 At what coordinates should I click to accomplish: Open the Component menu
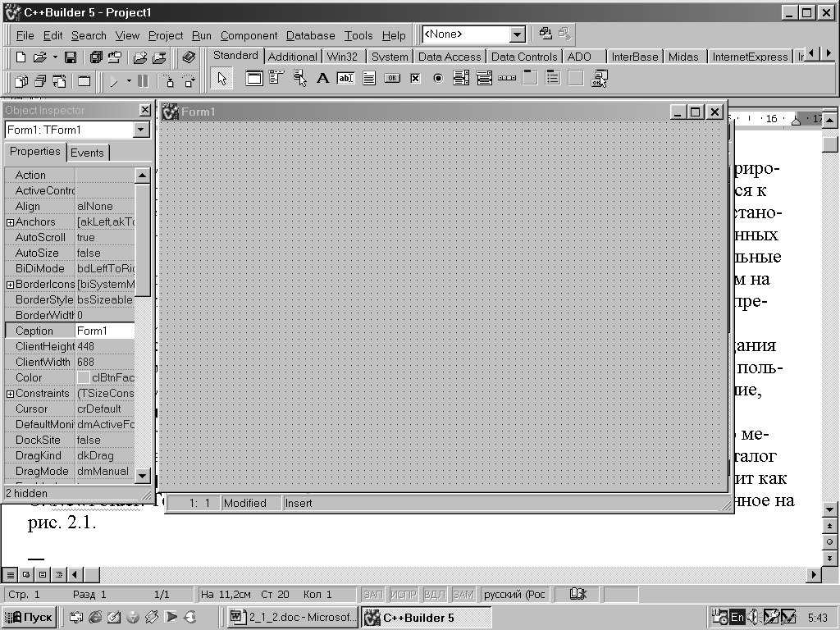pyautogui.click(x=249, y=36)
